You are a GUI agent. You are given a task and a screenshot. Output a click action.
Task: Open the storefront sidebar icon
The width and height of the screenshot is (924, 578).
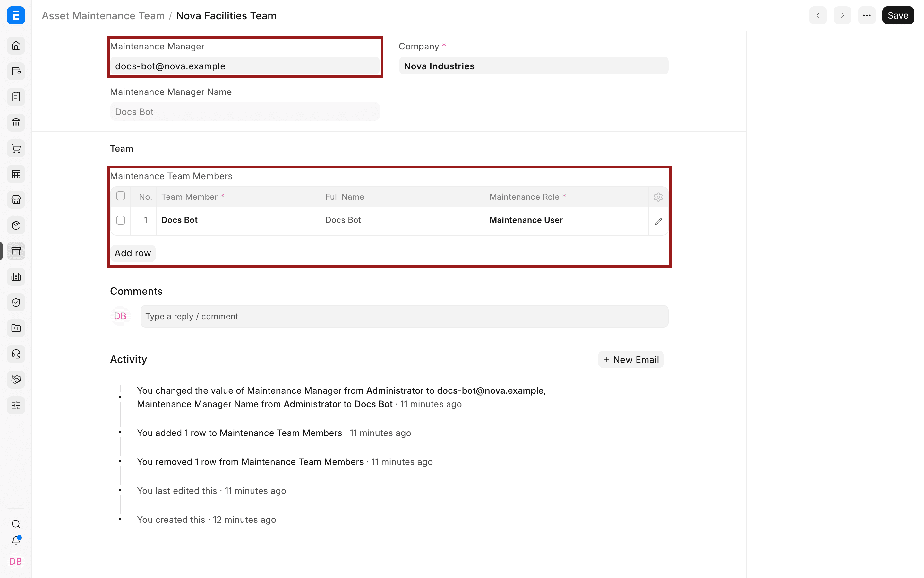[16, 199]
